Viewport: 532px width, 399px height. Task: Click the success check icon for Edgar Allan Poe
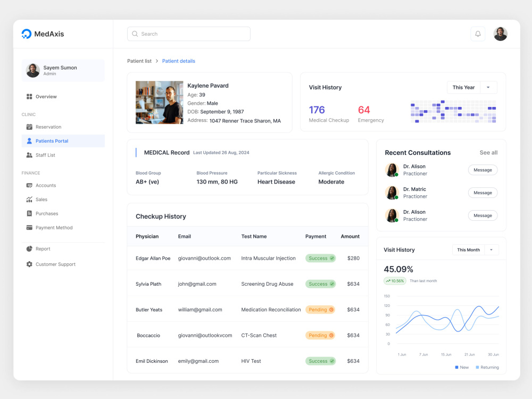(x=332, y=258)
